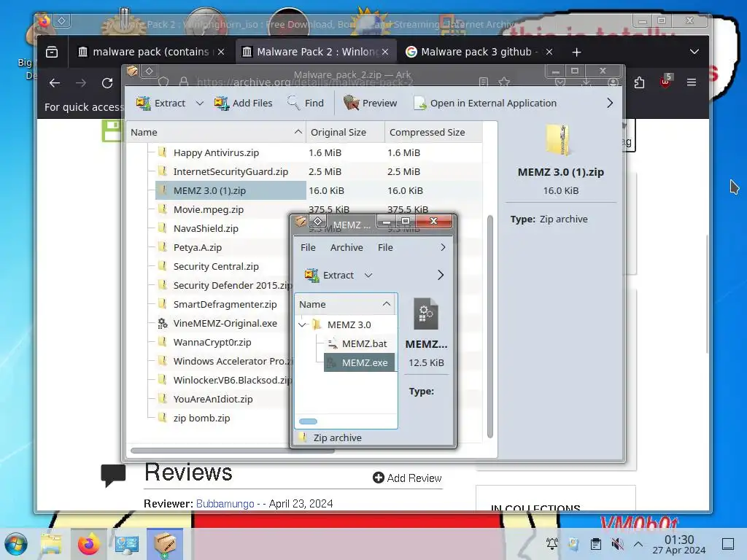This screenshot has width=747, height=560.
Task: Open the second File menu in MEMZ window
Action: [x=385, y=248]
